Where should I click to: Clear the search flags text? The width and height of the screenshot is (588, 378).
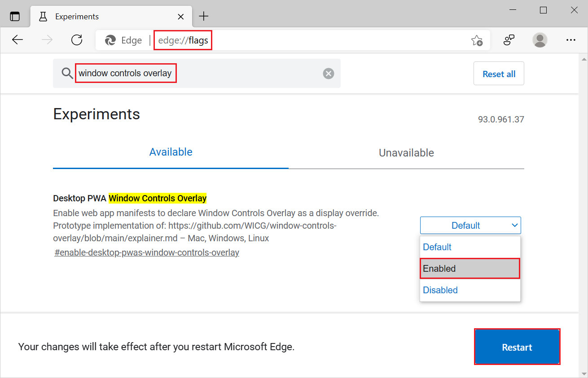coord(329,74)
